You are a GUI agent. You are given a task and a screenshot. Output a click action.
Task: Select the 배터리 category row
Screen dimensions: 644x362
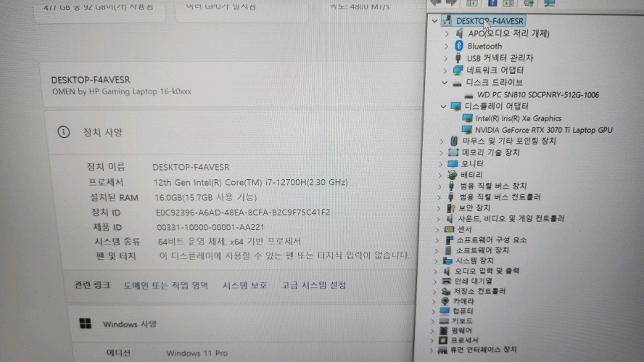click(x=471, y=175)
